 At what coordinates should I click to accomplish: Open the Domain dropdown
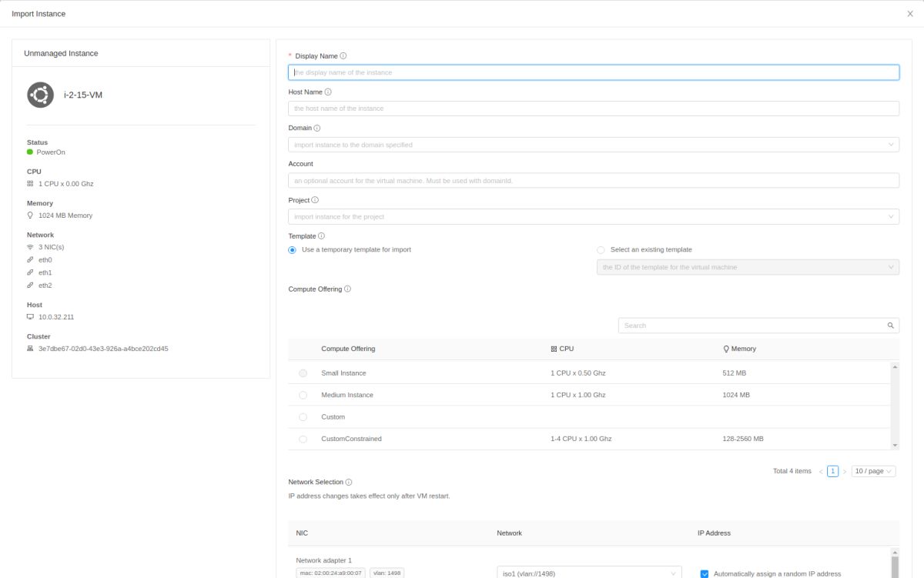click(594, 145)
